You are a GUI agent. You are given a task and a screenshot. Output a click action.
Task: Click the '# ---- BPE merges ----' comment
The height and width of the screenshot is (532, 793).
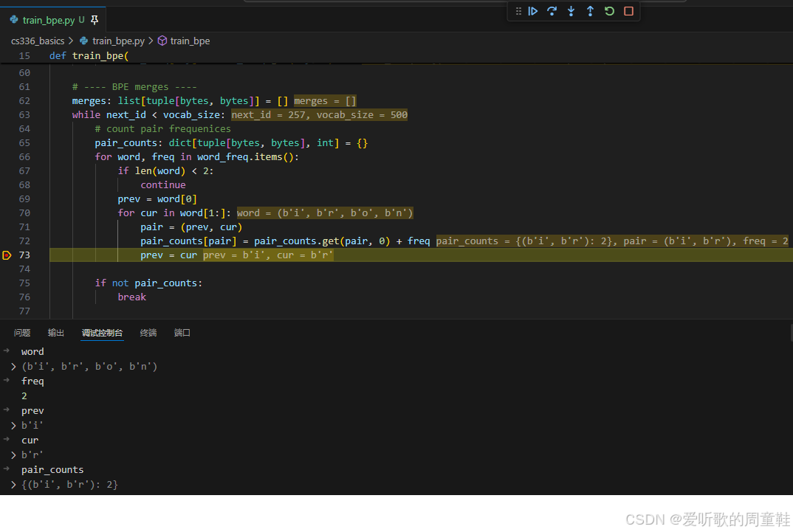tap(134, 87)
